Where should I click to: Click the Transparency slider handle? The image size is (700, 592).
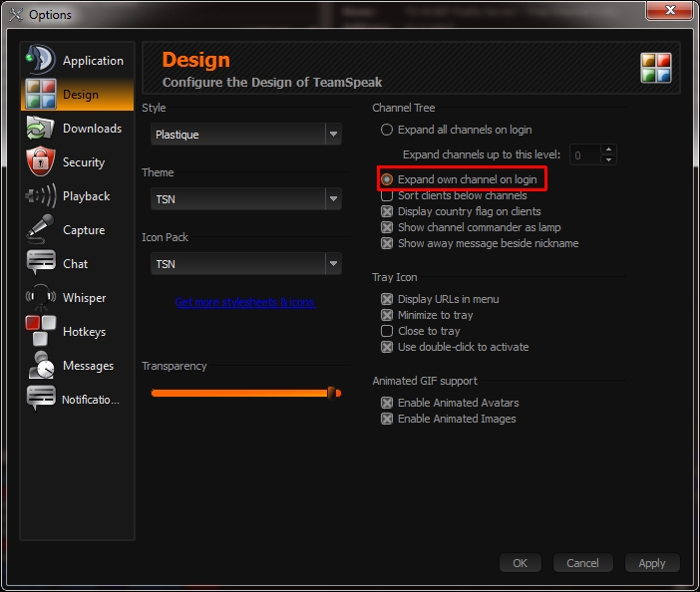(x=332, y=393)
